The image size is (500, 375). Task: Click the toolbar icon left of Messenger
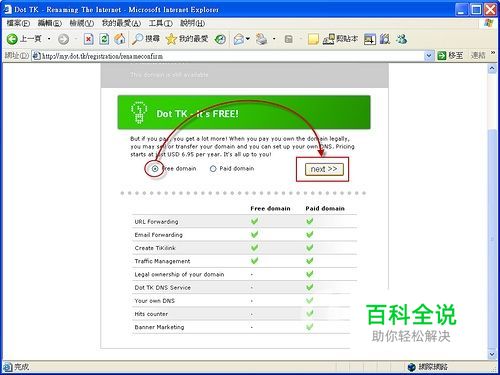[385, 39]
